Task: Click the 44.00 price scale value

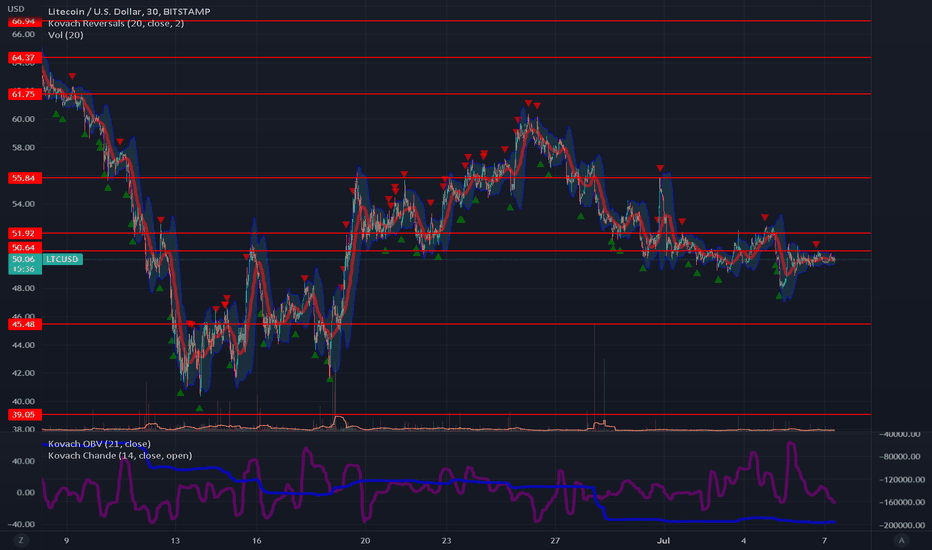Action: point(23,345)
